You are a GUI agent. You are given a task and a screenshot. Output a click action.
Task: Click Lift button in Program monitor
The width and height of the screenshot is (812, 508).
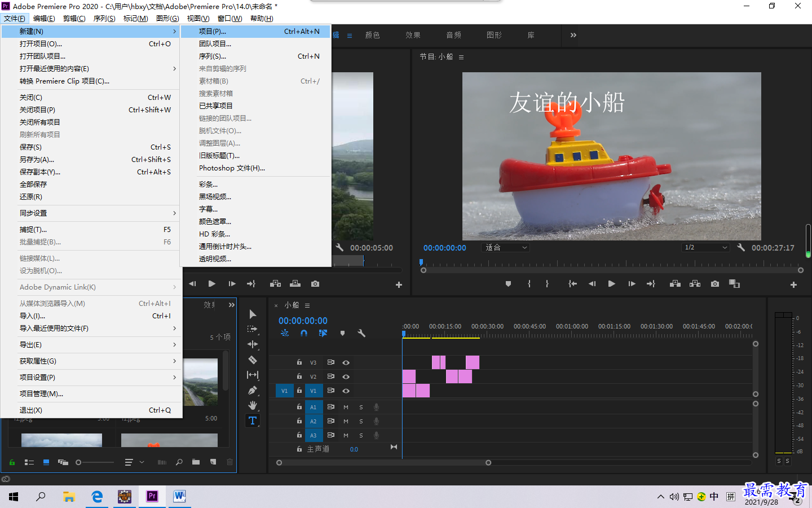(x=675, y=284)
